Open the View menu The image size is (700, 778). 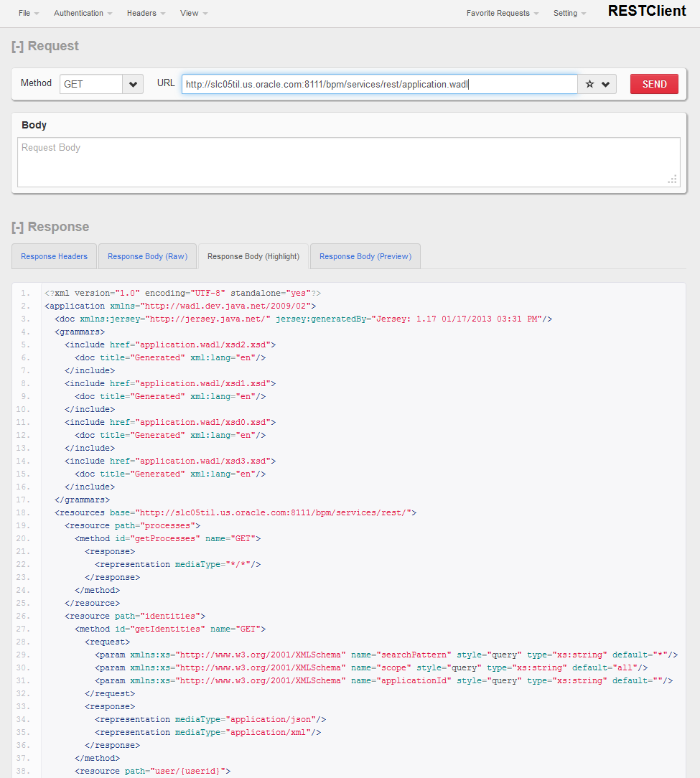[x=194, y=13]
